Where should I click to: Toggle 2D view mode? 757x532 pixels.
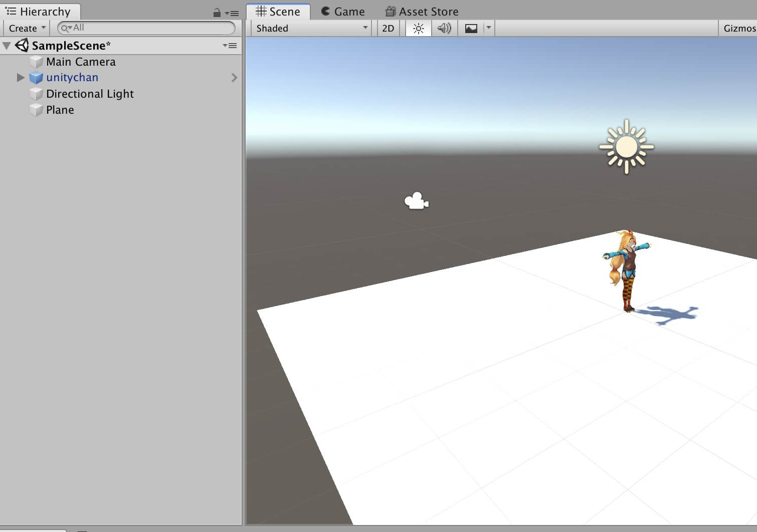coord(388,29)
